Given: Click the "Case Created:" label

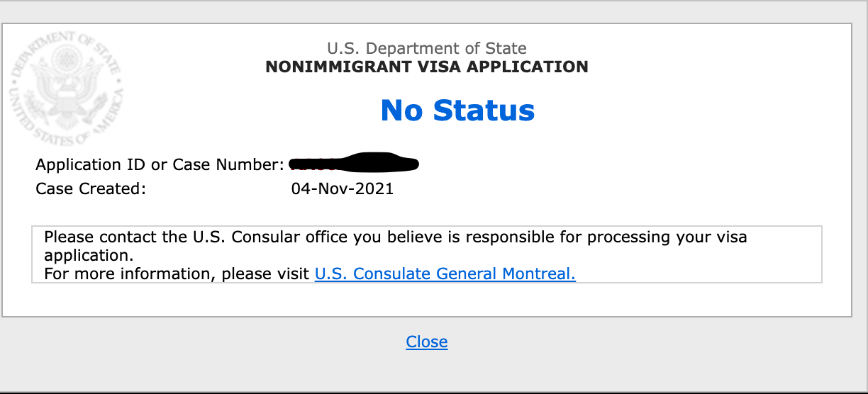Looking at the screenshot, I should [x=91, y=189].
